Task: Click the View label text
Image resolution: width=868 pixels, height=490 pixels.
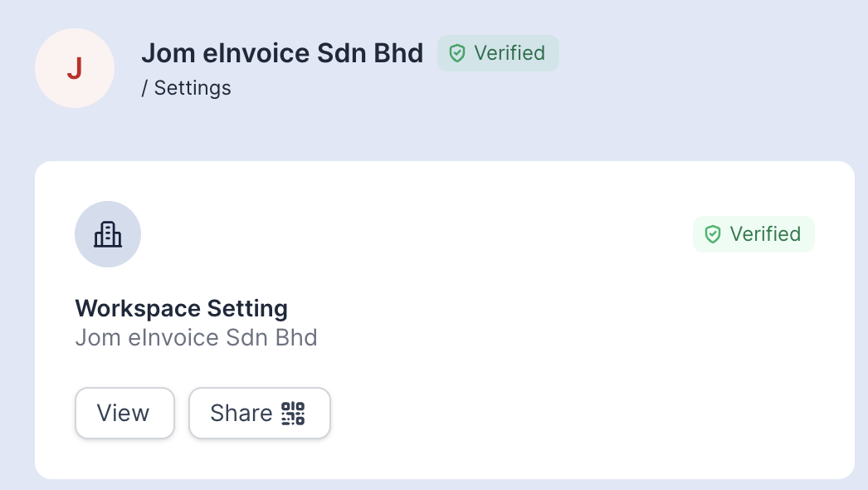Action: tap(124, 413)
